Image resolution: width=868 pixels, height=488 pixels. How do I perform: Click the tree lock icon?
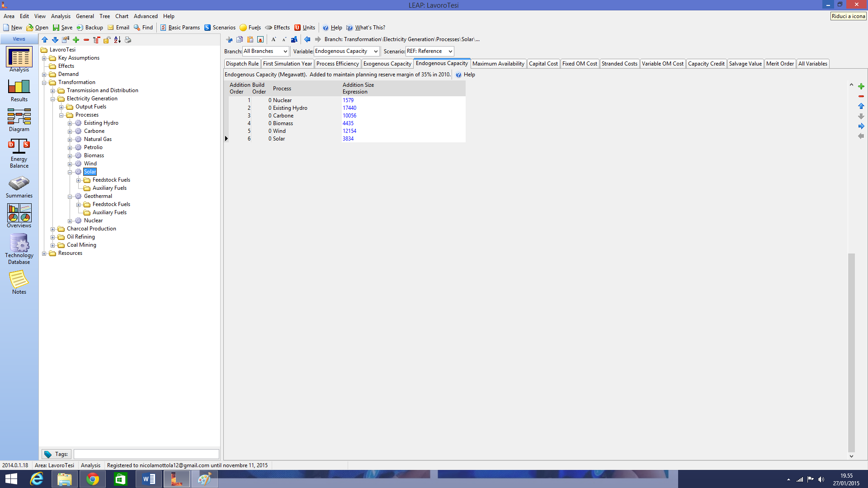point(107,40)
